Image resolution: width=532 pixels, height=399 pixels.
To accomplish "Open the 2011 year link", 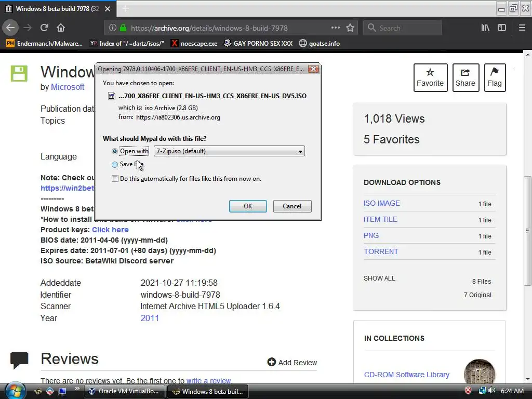I will pos(150,318).
